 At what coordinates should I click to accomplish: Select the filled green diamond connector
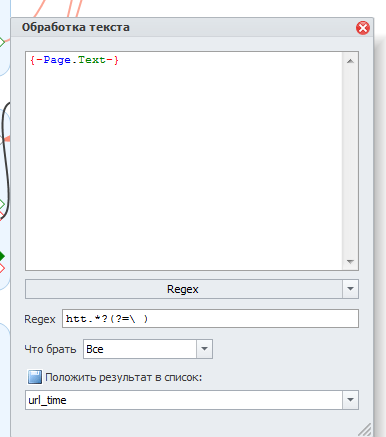[x=2, y=256]
